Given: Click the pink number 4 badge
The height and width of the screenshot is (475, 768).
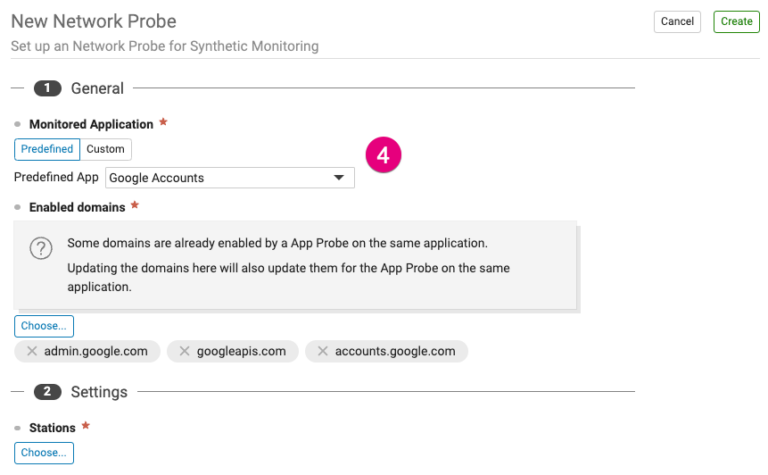Looking at the screenshot, I should (383, 157).
